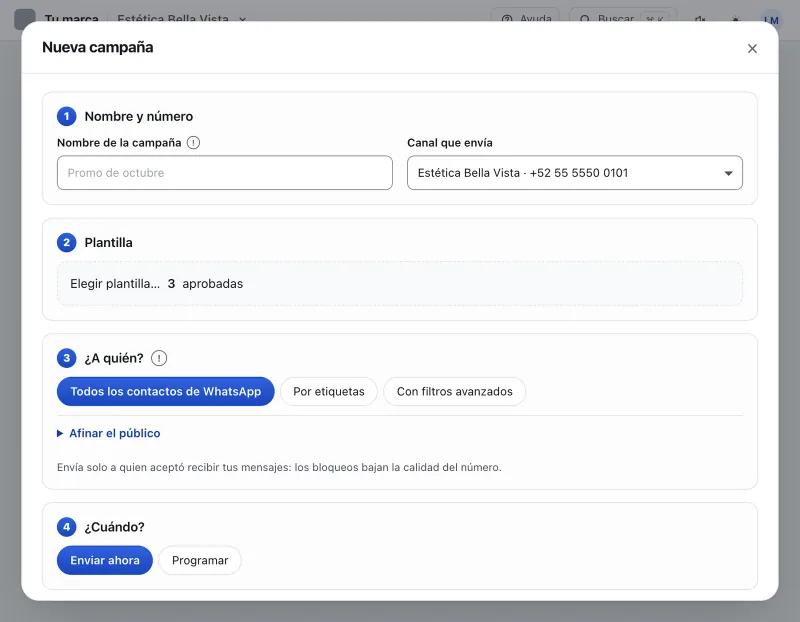Select Por etiquetas audience option

[x=329, y=391]
